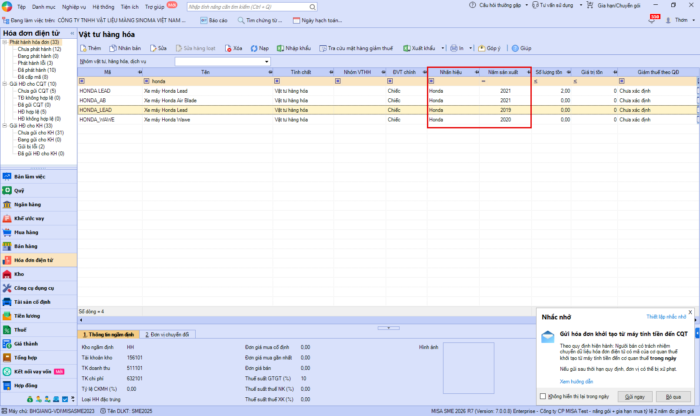700x416 pixels.
Task: Select the Chưa phát hành (12) tree item
Action: (x=39, y=49)
